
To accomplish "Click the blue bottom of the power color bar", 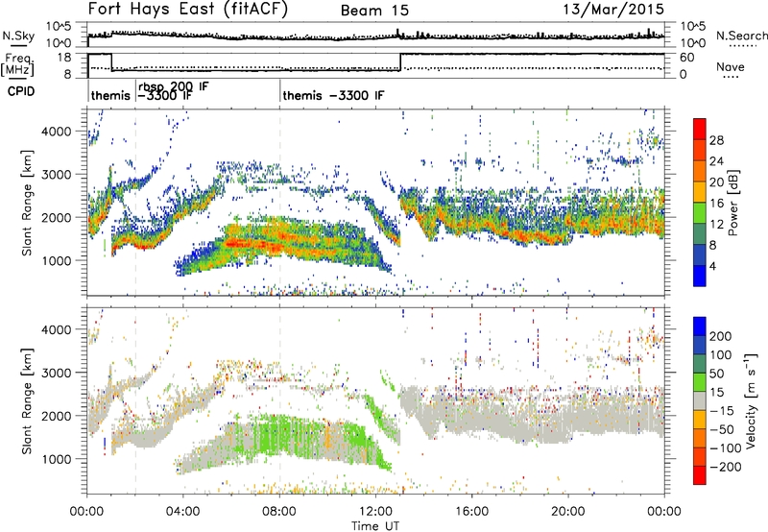I will coord(700,276).
